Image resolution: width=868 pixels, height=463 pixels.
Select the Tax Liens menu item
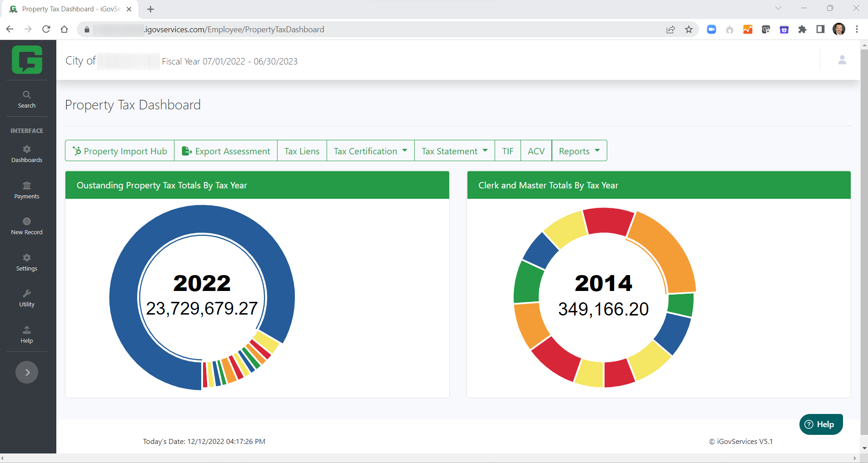[302, 151]
